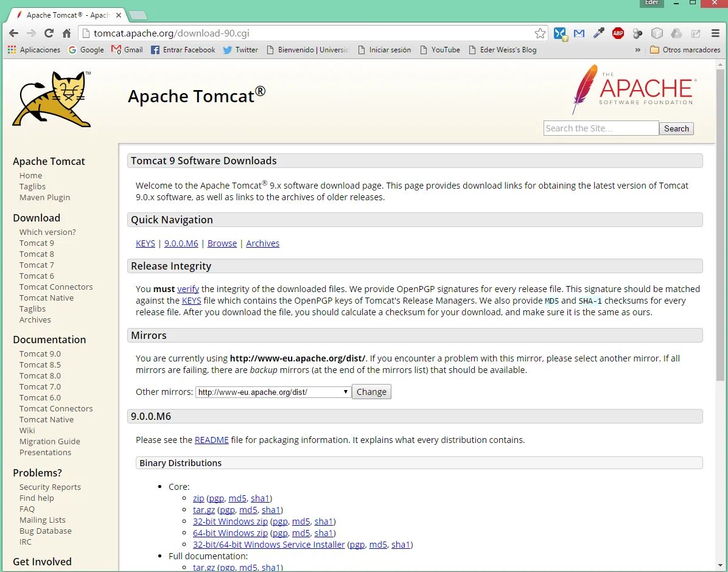Open the Wiki sidebar link
The width and height of the screenshot is (728, 572).
pyautogui.click(x=27, y=430)
